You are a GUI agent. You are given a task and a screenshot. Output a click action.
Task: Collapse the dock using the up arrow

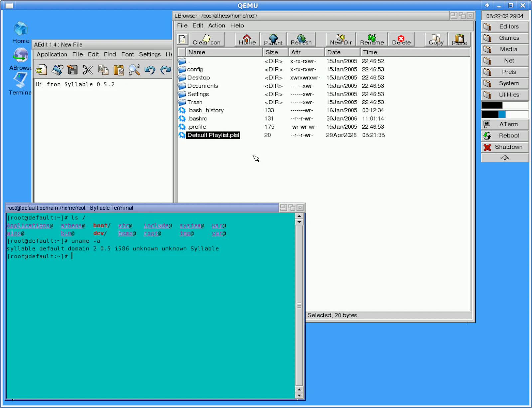(505, 158)
